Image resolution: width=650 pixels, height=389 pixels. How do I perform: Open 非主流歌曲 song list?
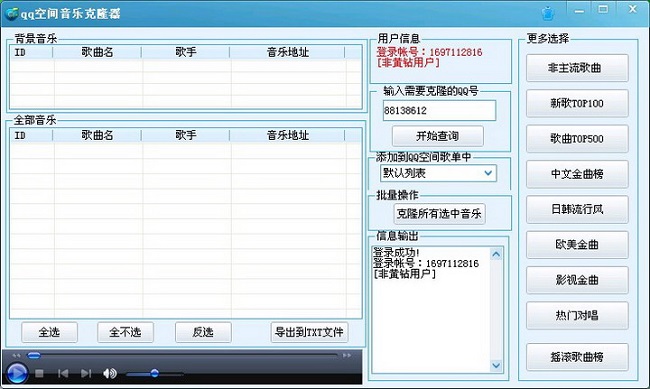click(577, 68)
